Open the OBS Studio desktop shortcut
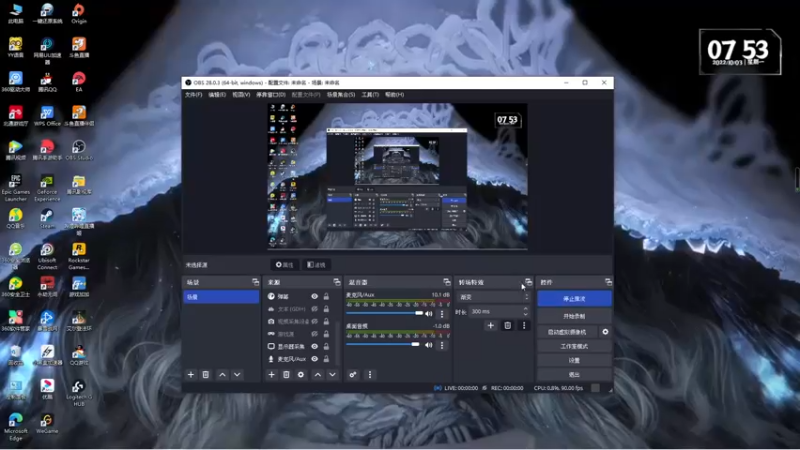The width and height of the screenshot is (800, 450). pyautogui.click(x=79, y=151)
